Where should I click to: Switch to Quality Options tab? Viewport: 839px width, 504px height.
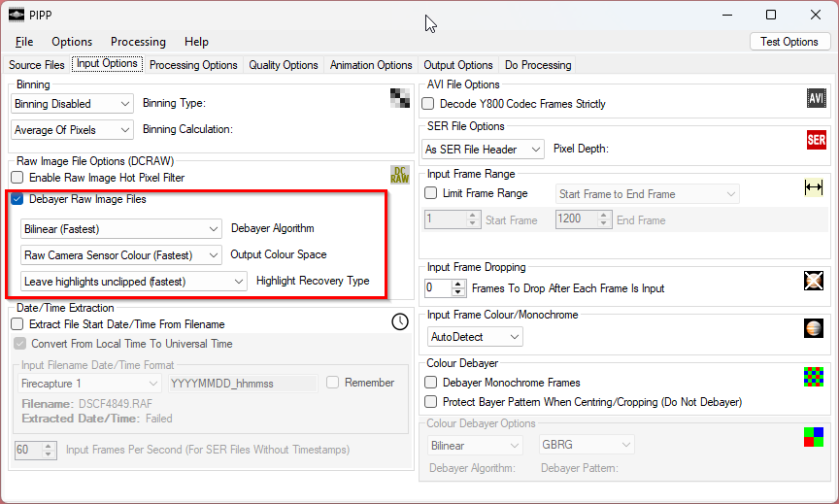(283, 65)
